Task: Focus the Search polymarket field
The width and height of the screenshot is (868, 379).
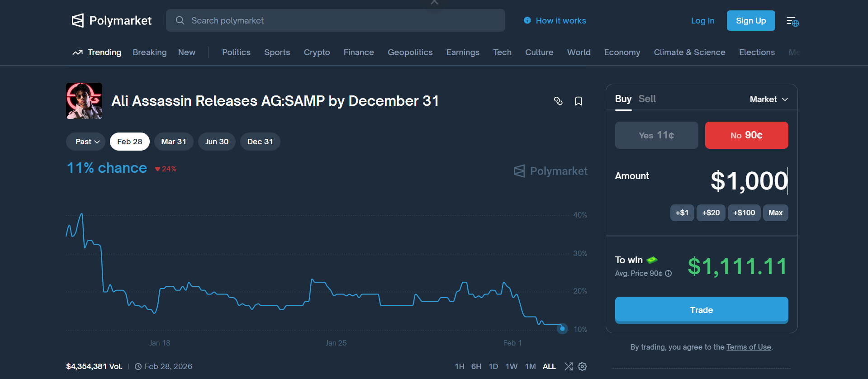Action: click(x=335, y=20)
